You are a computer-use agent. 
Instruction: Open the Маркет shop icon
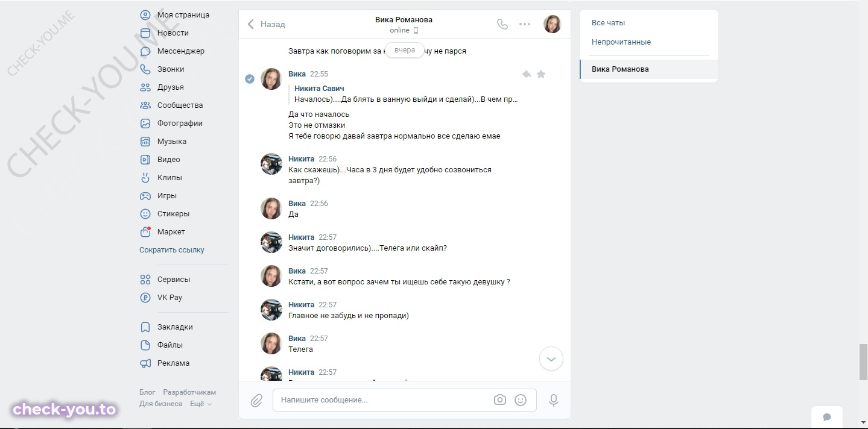point(145,232)
